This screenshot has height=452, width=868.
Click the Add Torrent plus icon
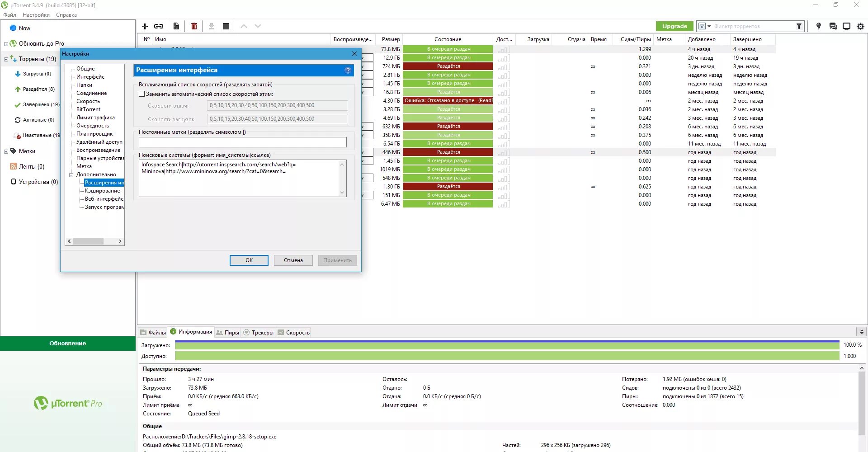coord(145,26)
